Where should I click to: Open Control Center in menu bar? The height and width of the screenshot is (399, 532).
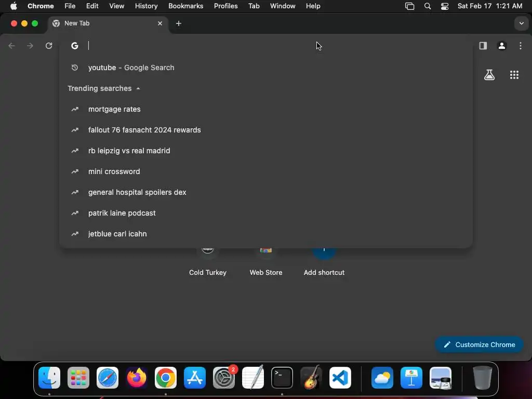click(x=445, y=6)
